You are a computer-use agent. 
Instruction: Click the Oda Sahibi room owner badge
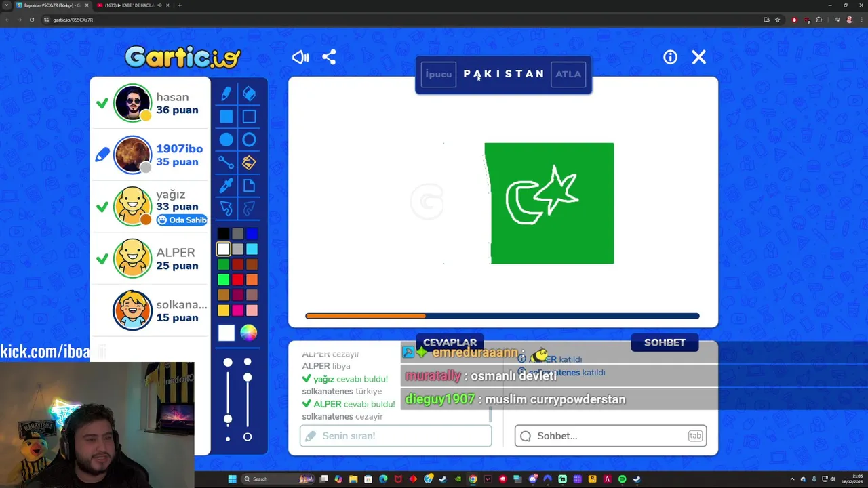point(182,220)
